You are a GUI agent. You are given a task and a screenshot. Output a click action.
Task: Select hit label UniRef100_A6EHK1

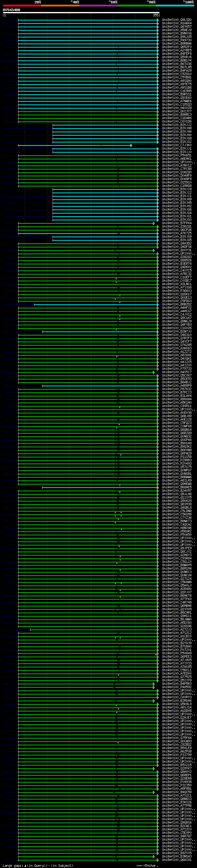[x=177, y=159]
